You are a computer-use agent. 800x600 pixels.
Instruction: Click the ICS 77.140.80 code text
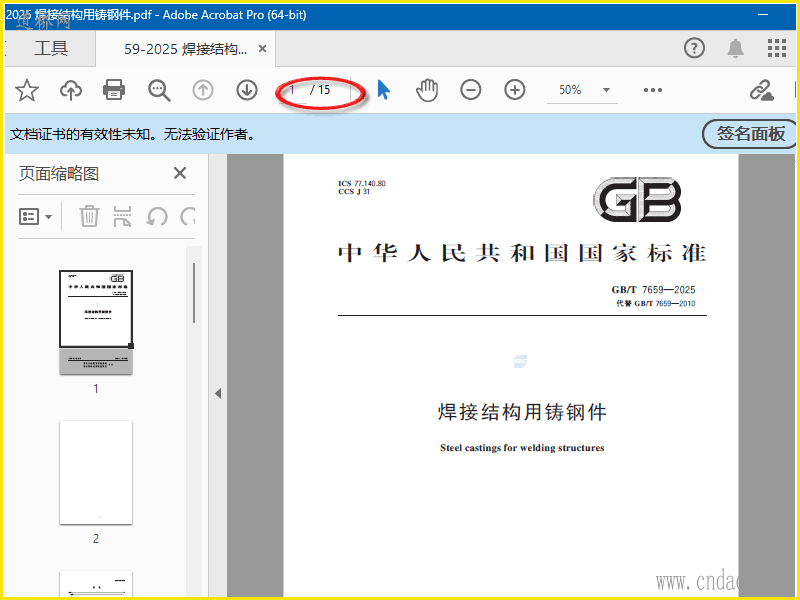tap(362, 183)
